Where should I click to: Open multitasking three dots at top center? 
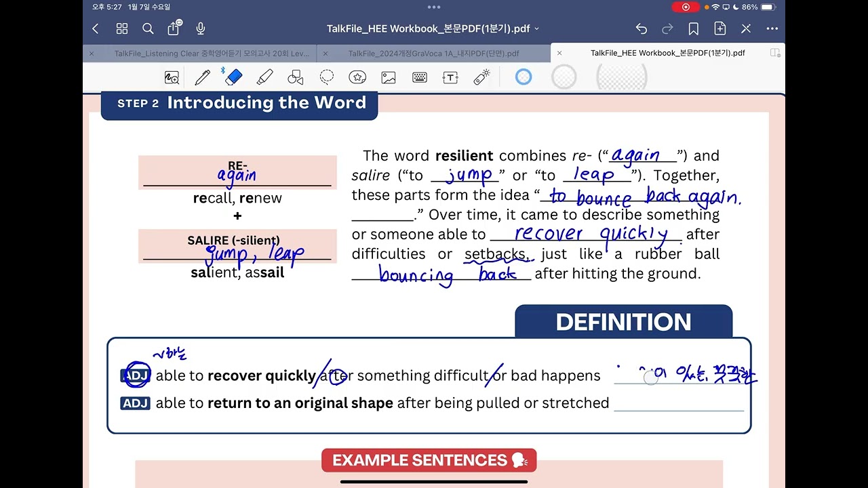[x=434, y=7]
